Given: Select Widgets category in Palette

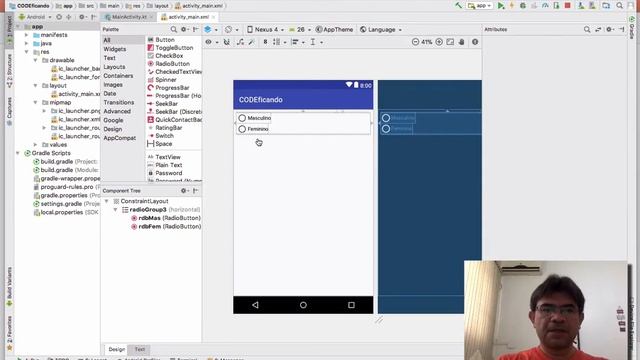Looking at the screenshot, I should (115, 49).
